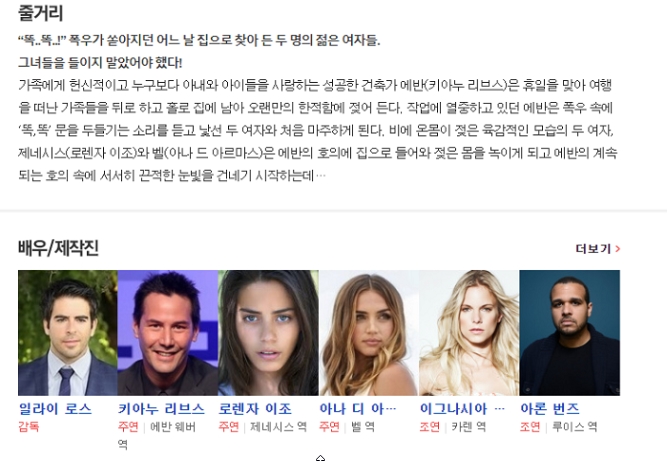Viewport: 669px width, 461px height.
Task: Open the photo captioned 이그나시아
Action: tap(469, 333)
